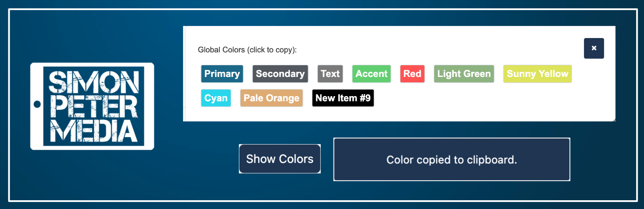
Task: Click the Simon Peter Media logo
Action: point(92,106)
